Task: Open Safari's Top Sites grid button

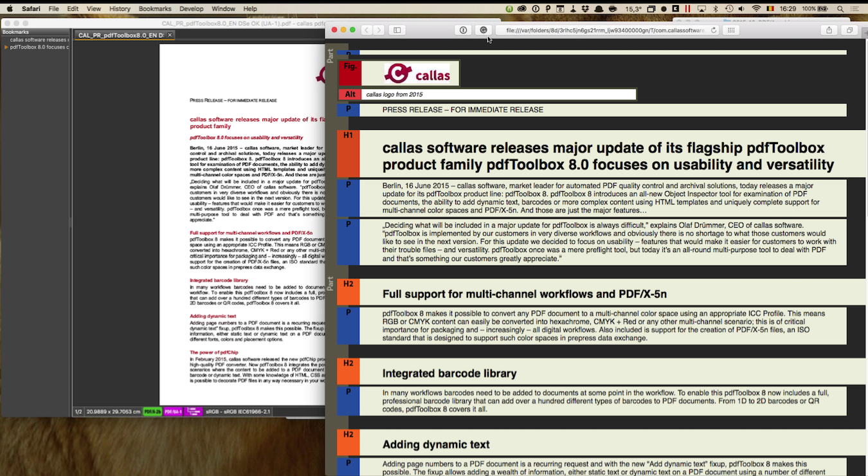Action: point(730,30)
